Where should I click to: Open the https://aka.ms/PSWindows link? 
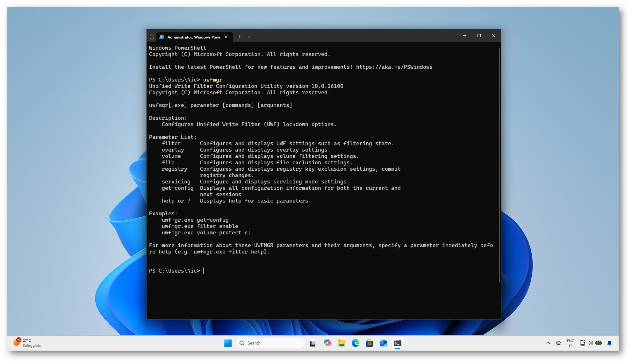pos(394,67)
